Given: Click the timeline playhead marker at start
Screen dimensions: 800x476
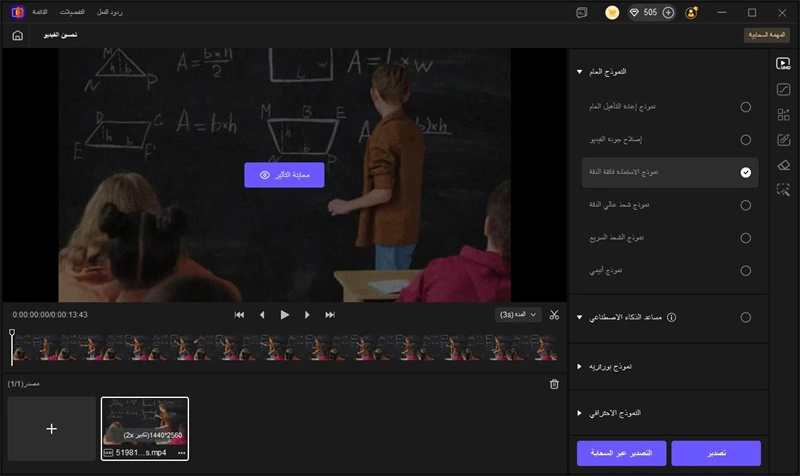Looking at the screenshot, I should 12,334.
